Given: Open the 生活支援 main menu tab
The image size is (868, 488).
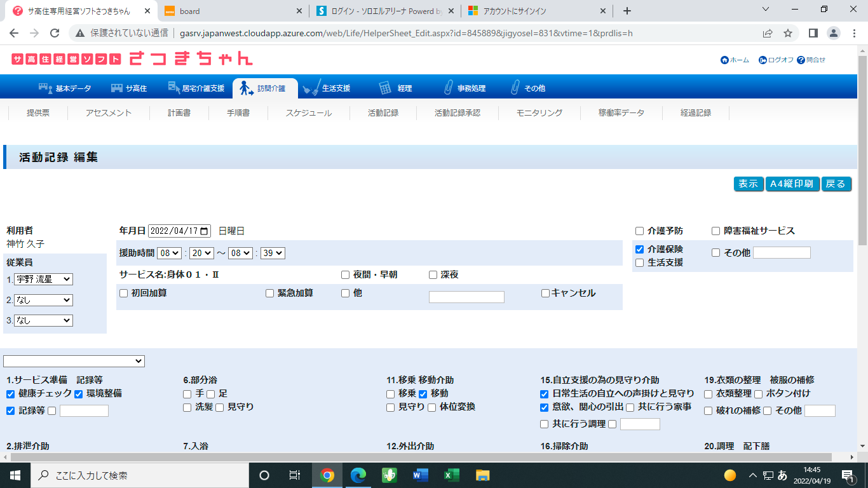Looking at the screenshot, I should click(x=327, y=88).
